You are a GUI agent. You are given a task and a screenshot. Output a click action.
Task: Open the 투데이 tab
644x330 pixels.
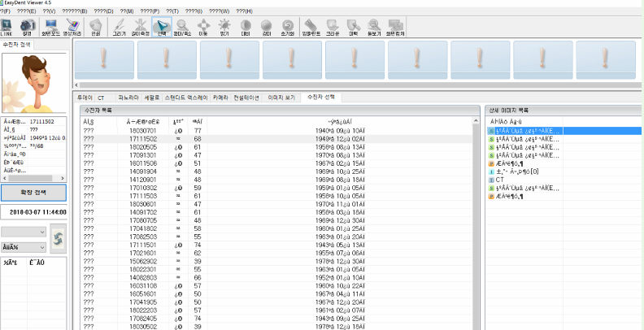point(85,98)
